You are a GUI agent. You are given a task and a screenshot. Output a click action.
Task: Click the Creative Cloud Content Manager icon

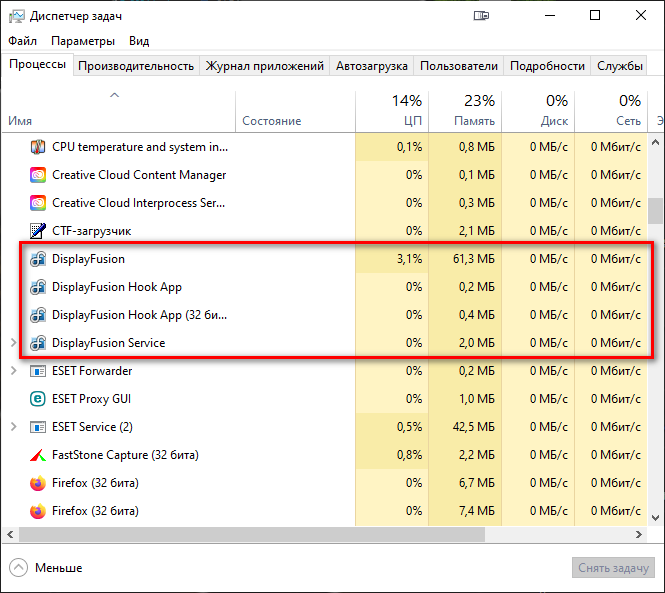click(38, 175)
